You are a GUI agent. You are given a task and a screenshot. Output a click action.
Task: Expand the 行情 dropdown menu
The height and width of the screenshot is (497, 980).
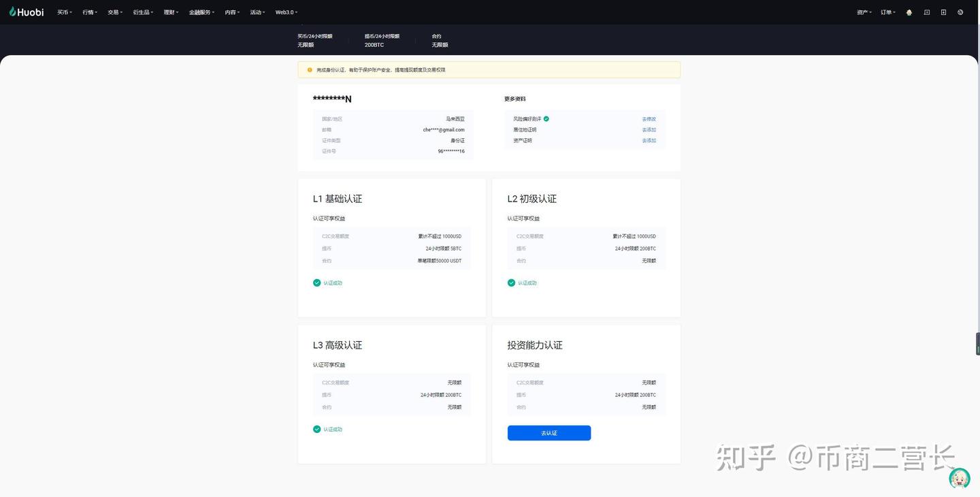(x=90, y=12)
